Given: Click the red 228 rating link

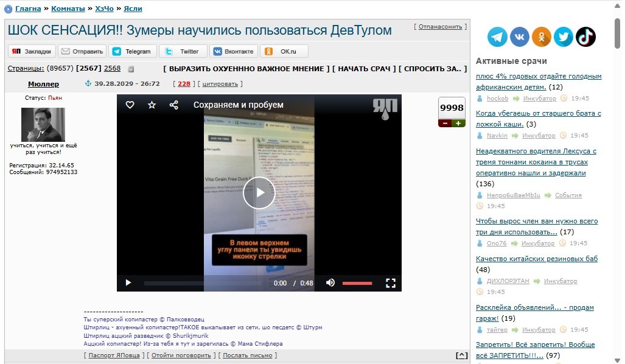Looking at the screenshot, I should [184, 84].
